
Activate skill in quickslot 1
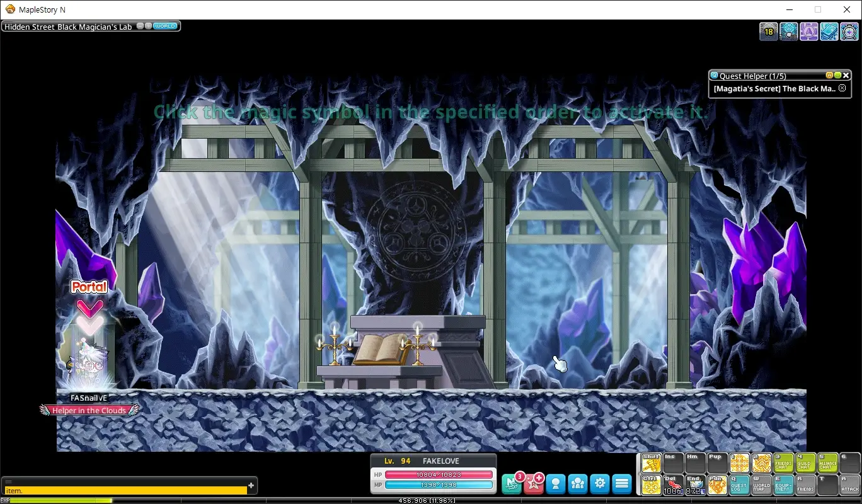pyautogui.click(x=740, y=464)
